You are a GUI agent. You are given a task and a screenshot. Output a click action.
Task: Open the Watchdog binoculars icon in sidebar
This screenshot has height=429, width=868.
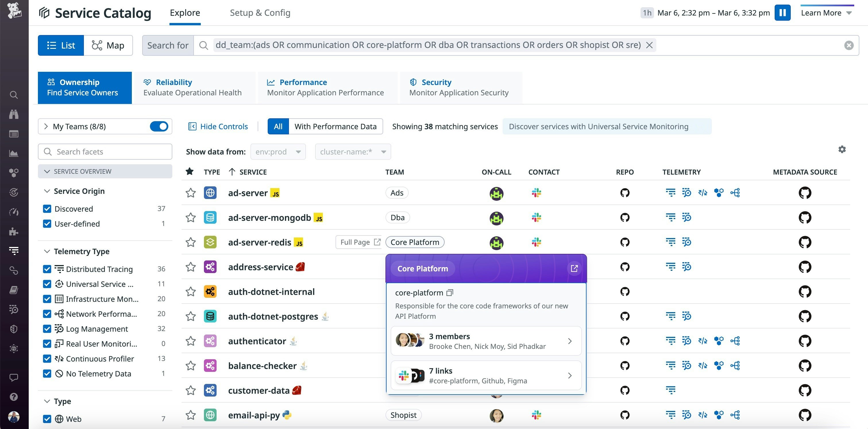click(x=13, y=114)
